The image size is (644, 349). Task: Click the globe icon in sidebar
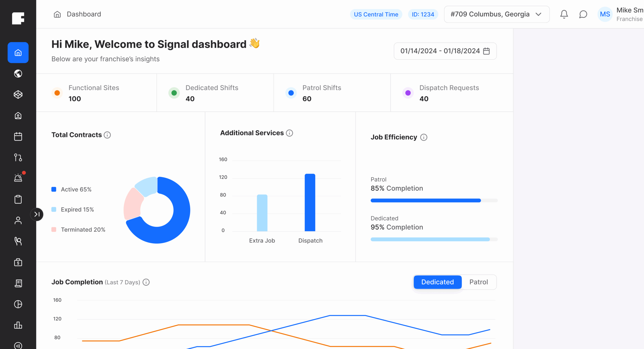pos(18,74)
